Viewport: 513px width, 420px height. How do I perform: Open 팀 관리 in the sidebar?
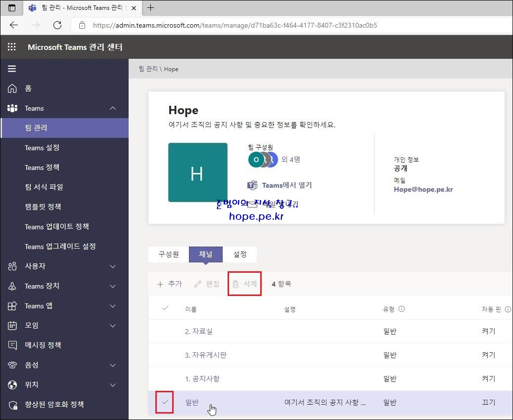coord(65,128)
